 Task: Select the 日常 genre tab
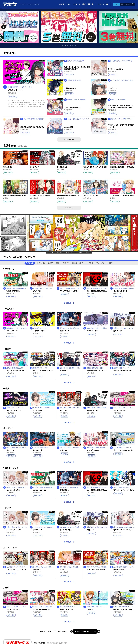point(111,263)
